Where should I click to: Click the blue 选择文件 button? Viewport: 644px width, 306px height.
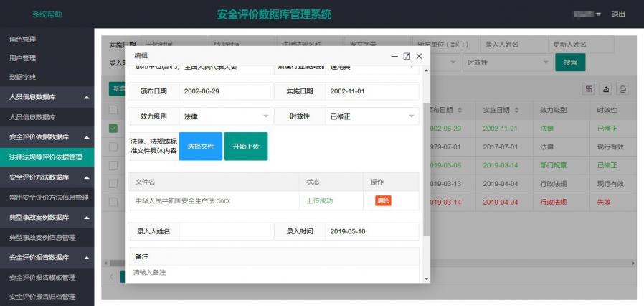[x=201, y=146]
